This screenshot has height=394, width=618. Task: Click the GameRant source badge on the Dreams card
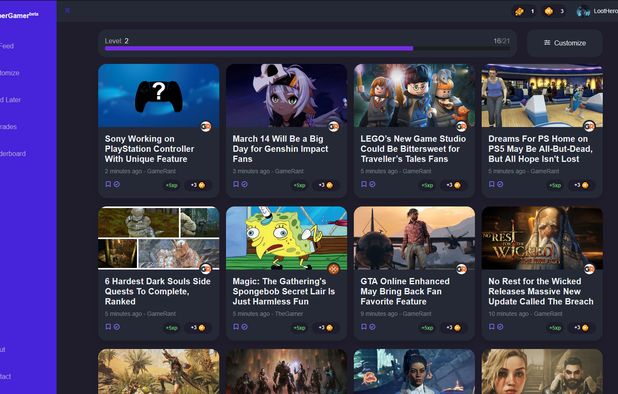tap(589, 126)
